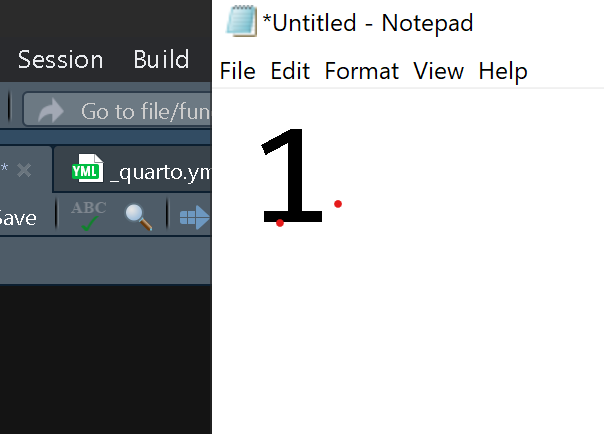This screenshot has height=434, width=604.
Task: Open the Session menu
Action: click(60, 60)
